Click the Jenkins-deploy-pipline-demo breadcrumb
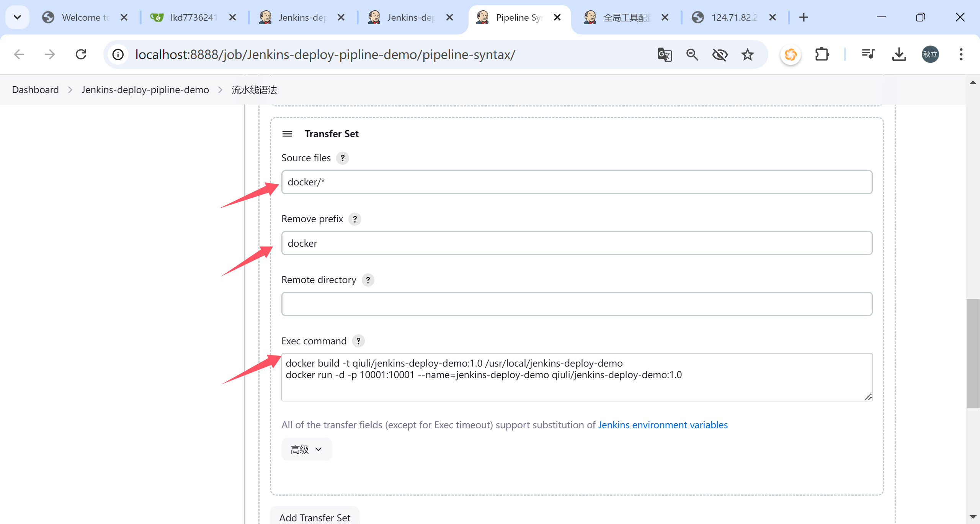This screenshot has height=524, width=980. (145, 90)
